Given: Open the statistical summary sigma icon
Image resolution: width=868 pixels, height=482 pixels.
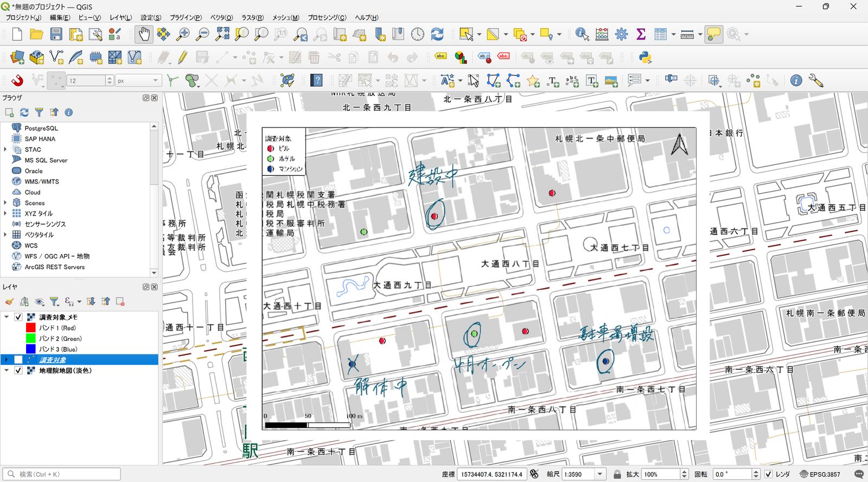Looking at the screenshot, I should 641,35.
